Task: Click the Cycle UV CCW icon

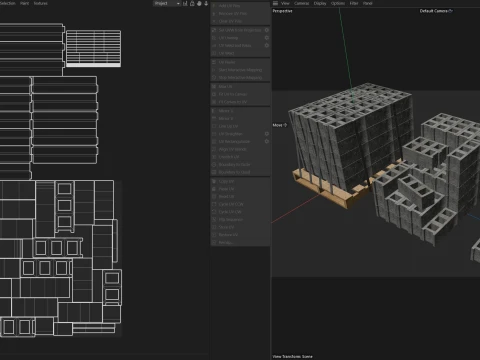Action: (214, 204)
